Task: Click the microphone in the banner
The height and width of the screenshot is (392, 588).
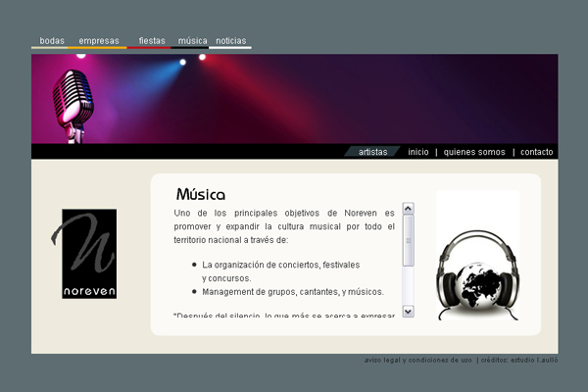Action: 73,101
